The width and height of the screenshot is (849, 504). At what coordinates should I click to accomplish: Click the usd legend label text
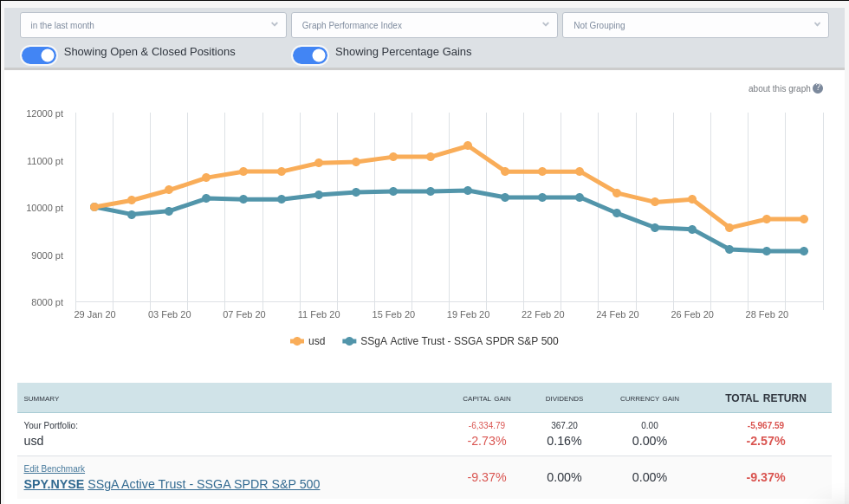click(317, 341)
